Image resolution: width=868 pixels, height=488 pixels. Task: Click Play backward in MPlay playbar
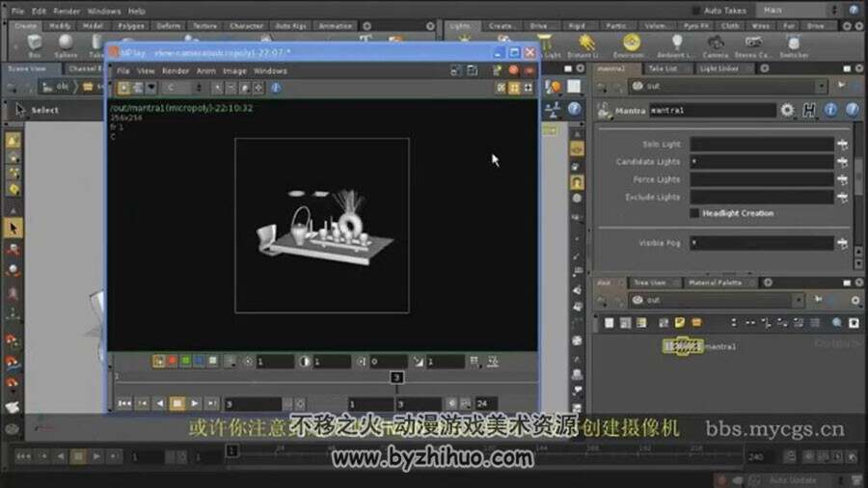pyautogui.click(x=159, y=404)
